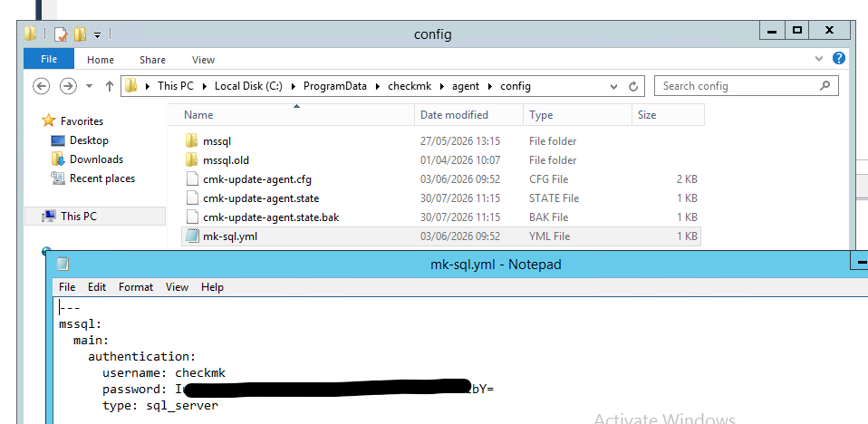Click the 'type: sql_server' line in Notepad

(160, 406)
